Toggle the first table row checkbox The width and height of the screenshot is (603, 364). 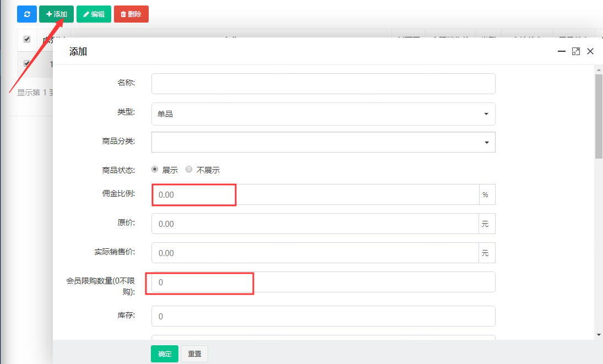click(27, 63)
